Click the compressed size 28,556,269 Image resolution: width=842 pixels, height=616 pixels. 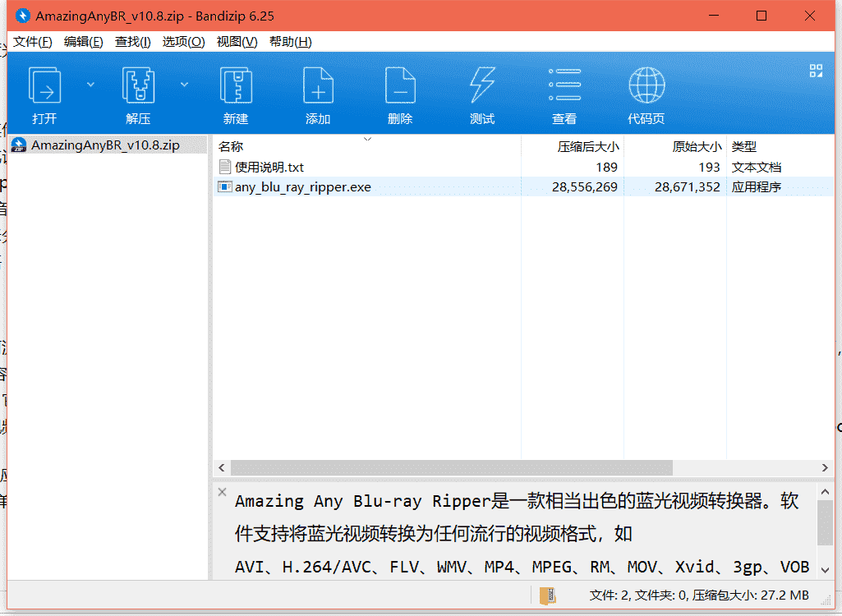point(585,187)
